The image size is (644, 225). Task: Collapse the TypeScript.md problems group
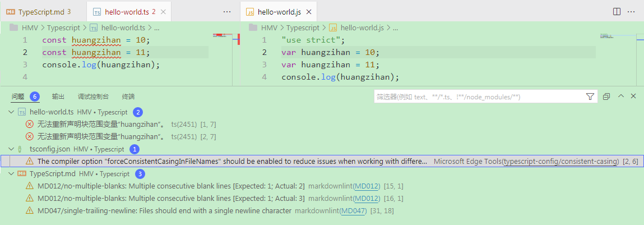coord(11,174)
